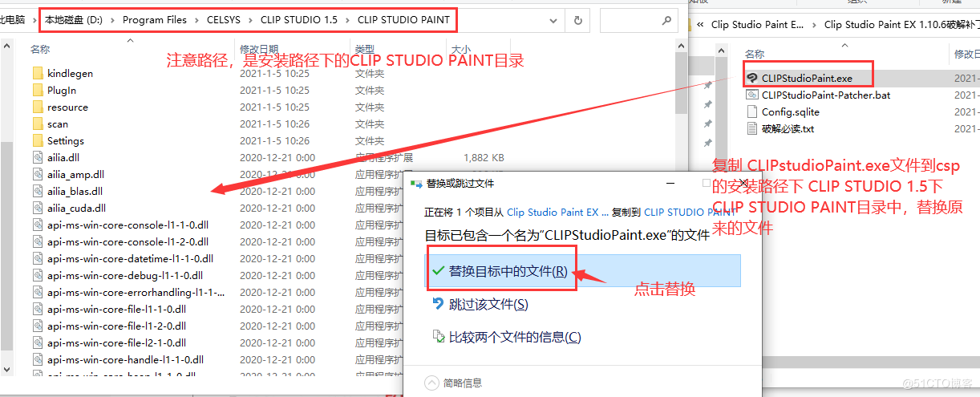Click the 2021-1-5 10:26 date of Settings
Screen dimensions: 980x397
274,140
